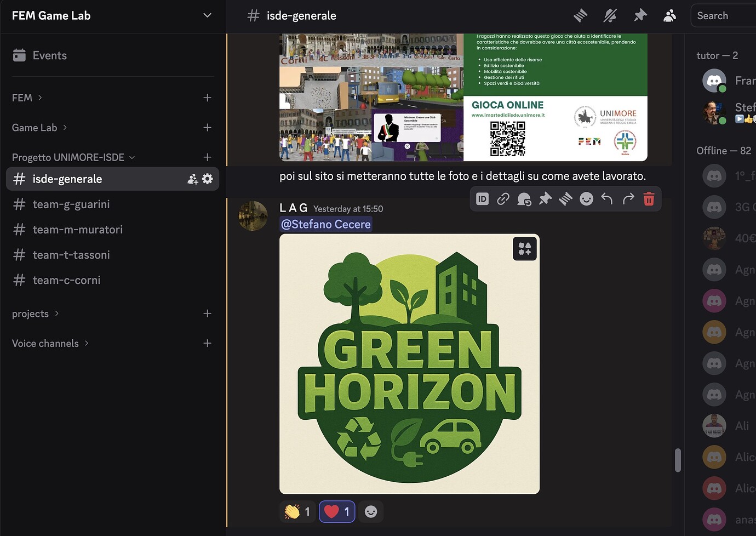The width and height of the screenshot is (756, 536).
Task: Click the 'tutor — 2' role heading
Action: click(717, 55)
